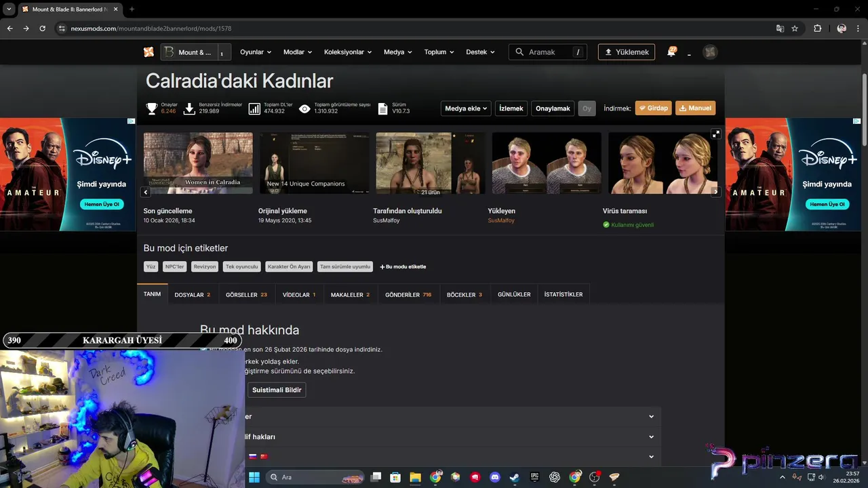The image size is (868, 488).
Task: Click the Sürüm document icon
Action: pos(382,108)
